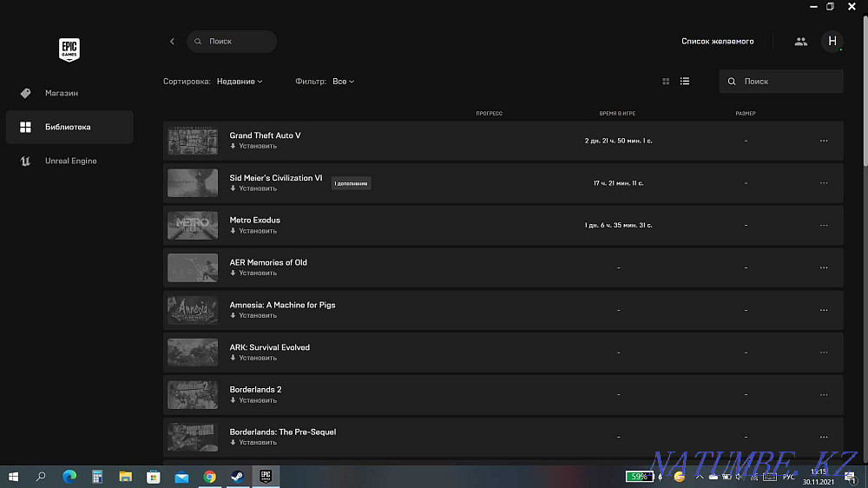Open Microsoft Store from taskbar
The width and height of the screenshot is (868, 488).
(x=154, y=477)
